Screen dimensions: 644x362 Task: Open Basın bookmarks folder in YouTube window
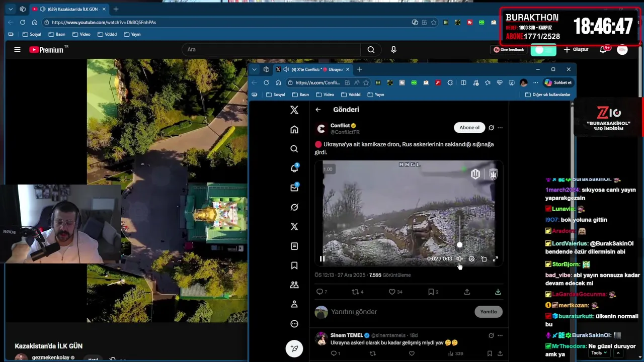coord(57,34)
